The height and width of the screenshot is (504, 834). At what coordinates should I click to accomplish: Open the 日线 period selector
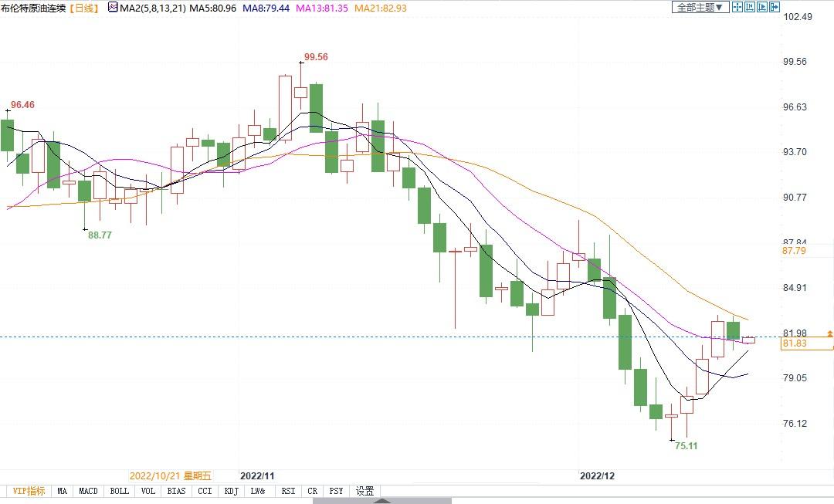(84, 8)
